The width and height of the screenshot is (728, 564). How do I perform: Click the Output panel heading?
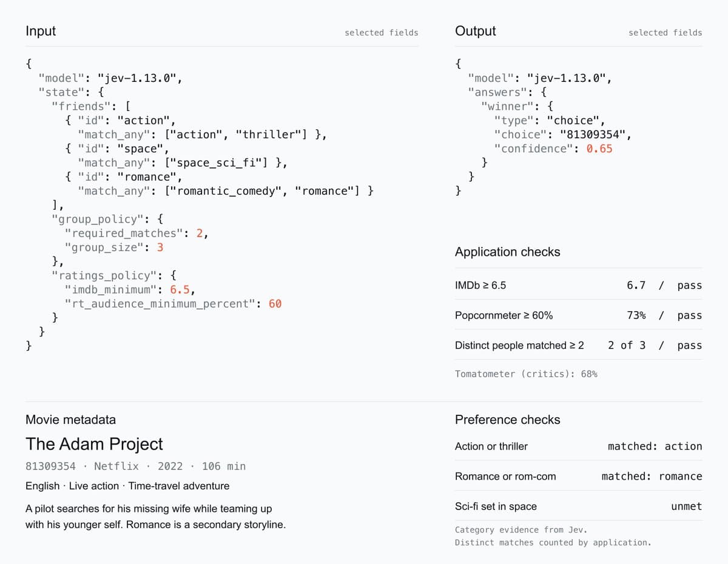click(x=475, y=31)
